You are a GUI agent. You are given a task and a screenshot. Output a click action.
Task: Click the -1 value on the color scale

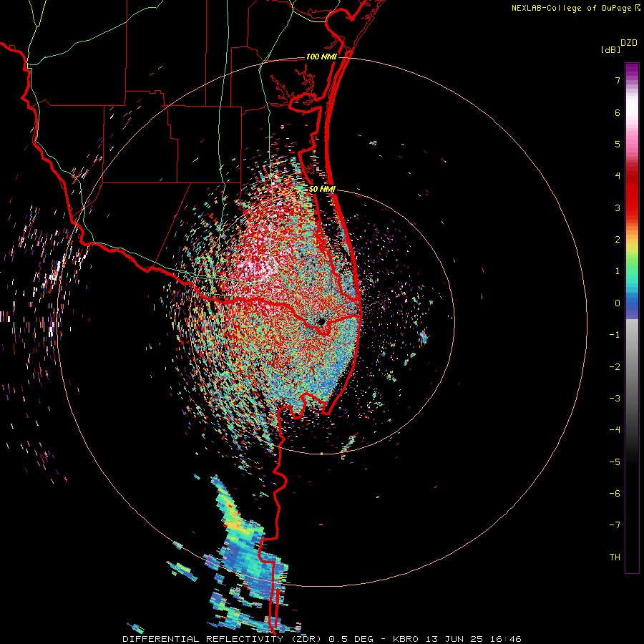click(x=615, y=335)
